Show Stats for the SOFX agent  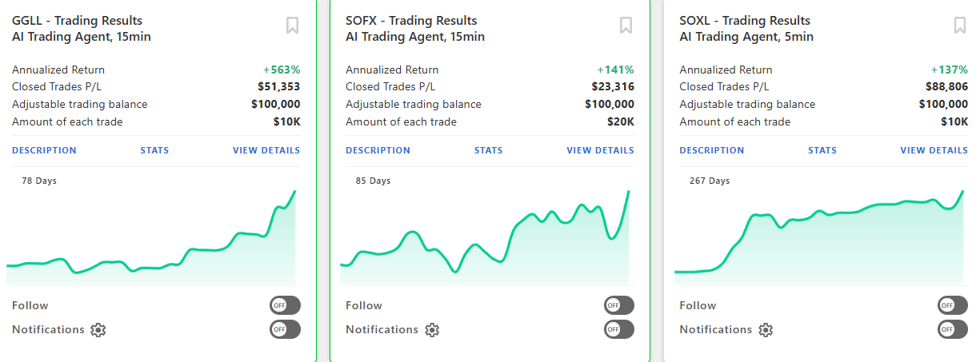tap(488, 150)
